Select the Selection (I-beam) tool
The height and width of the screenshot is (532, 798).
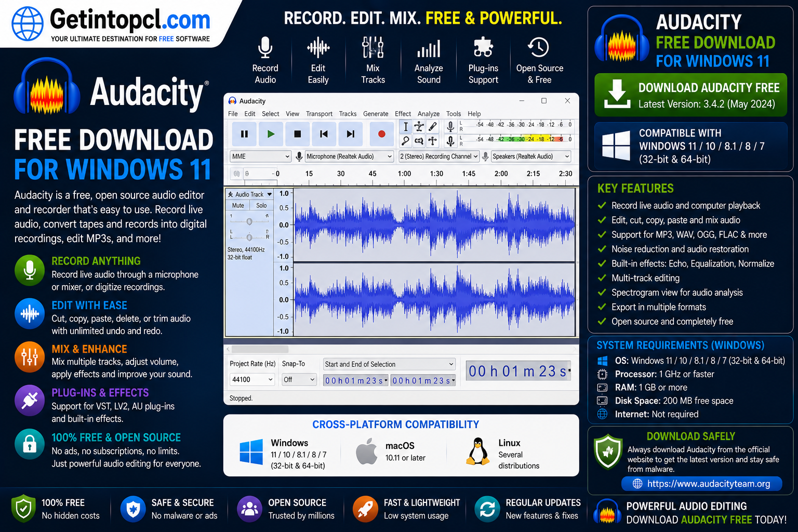coord(406,126)
